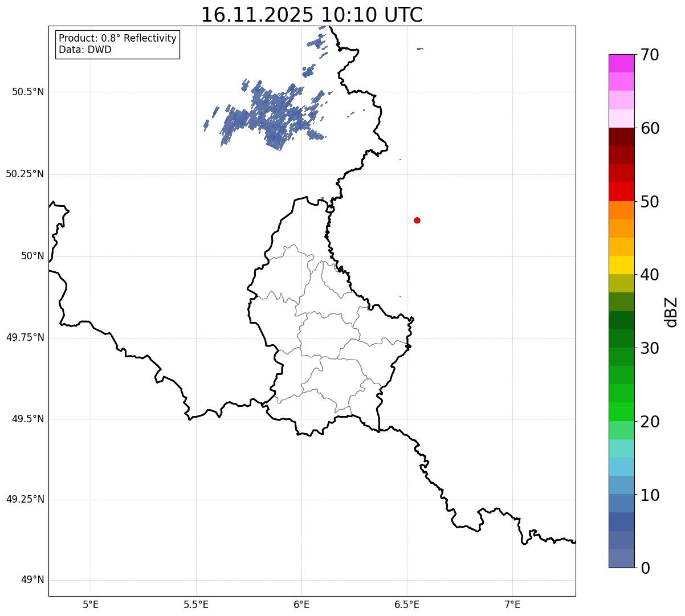Click the colorbar tick label "10"
Image resolution: width=685 pixels, height=616 pixels.
[650, 495]
